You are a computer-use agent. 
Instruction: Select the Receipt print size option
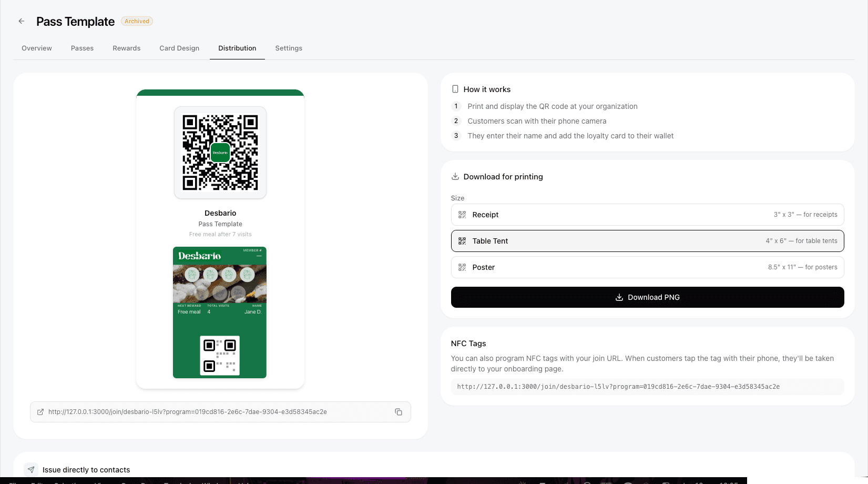pos(647,215)
